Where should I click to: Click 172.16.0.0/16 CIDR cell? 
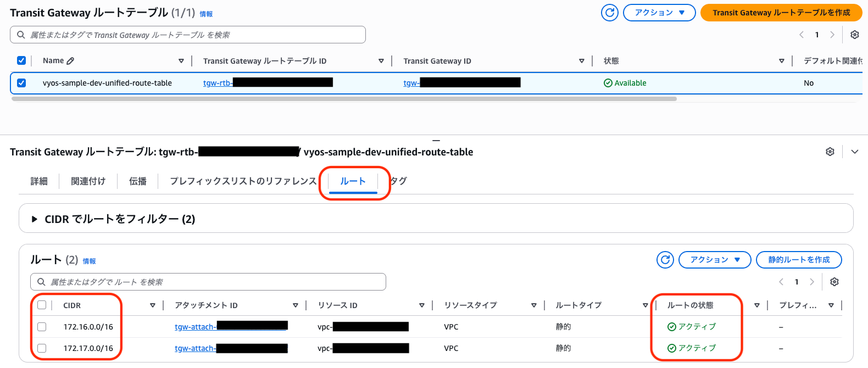pyautogui.click(x=88, y=327)
